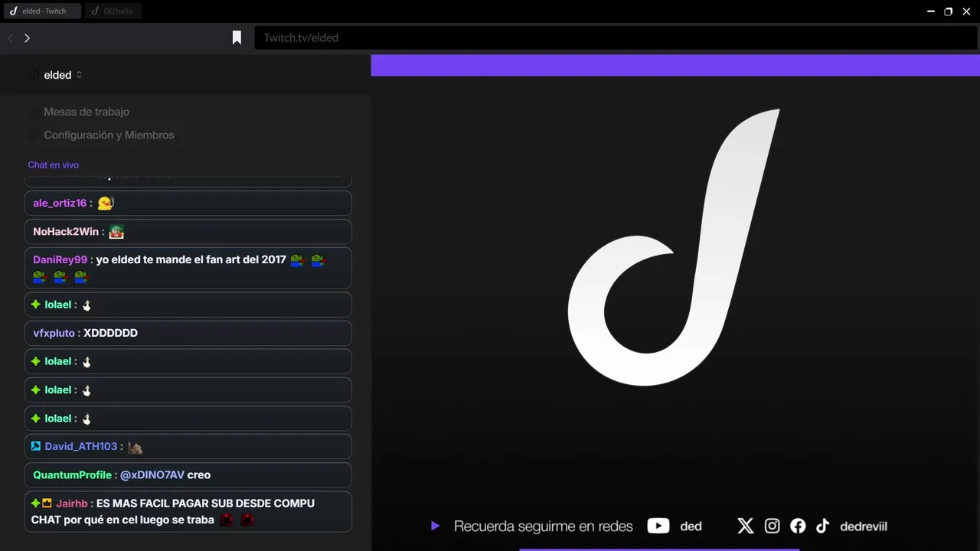
Task: Click the X (Twitter) icon
Action: click(746, 526)
